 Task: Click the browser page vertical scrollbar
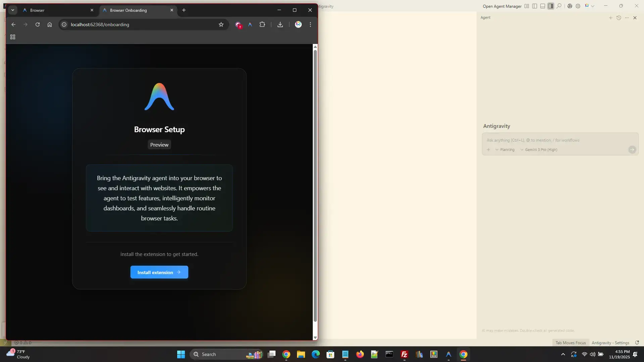(315, 185)
